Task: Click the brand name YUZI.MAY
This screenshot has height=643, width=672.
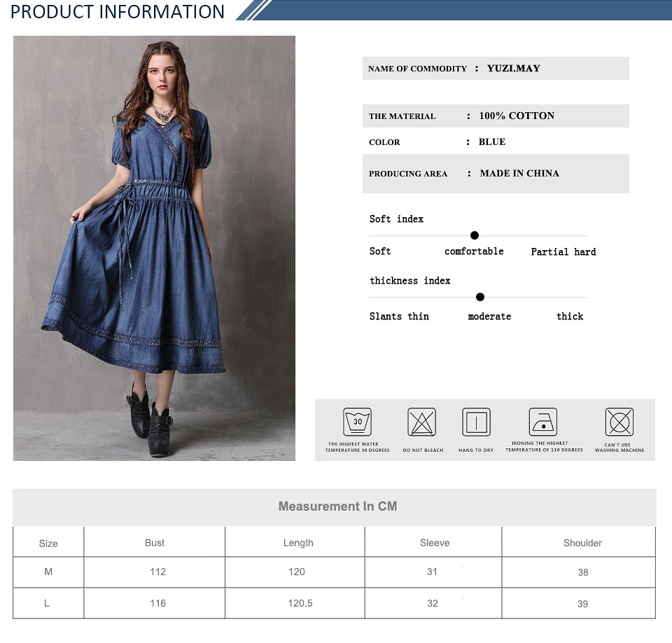Action: click(x=513, y=68)
